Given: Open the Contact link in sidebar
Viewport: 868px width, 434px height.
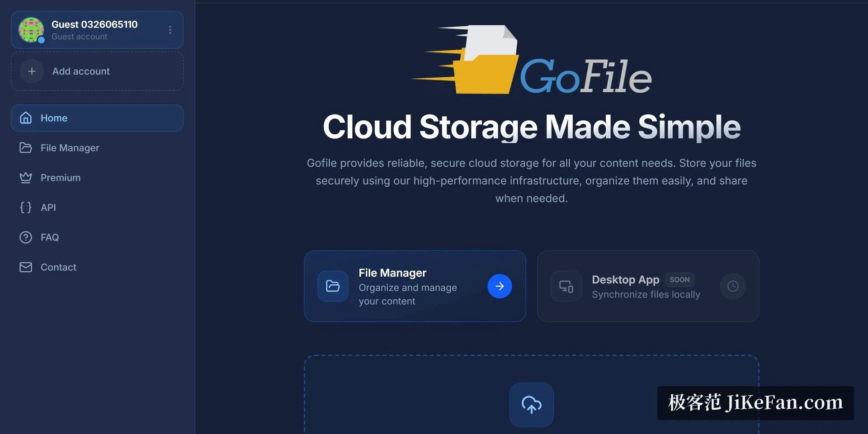Looking at the screenshot, I should tap(97, 267).
